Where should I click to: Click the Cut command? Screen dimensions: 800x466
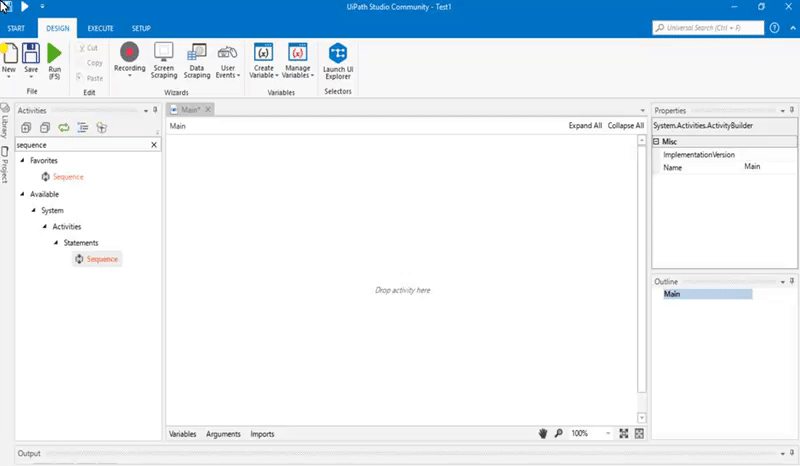pos(88,48)
